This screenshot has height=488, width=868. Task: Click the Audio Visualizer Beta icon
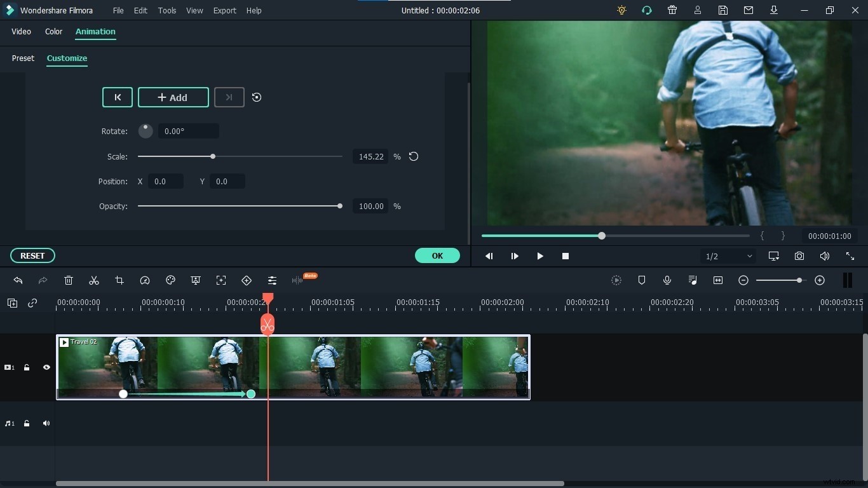click(299, 280)
